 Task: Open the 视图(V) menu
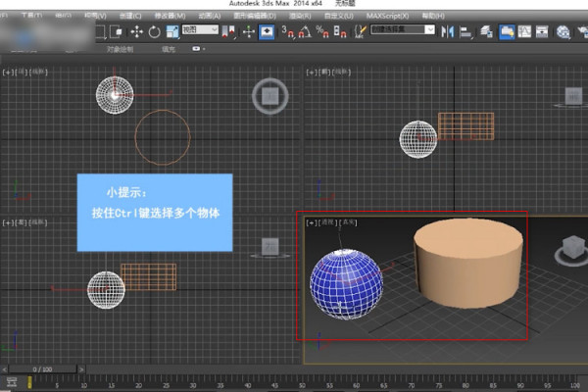pos(95,16)
